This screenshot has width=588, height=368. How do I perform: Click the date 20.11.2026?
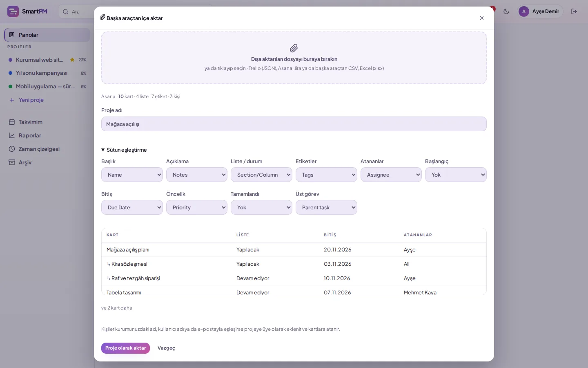338,250
